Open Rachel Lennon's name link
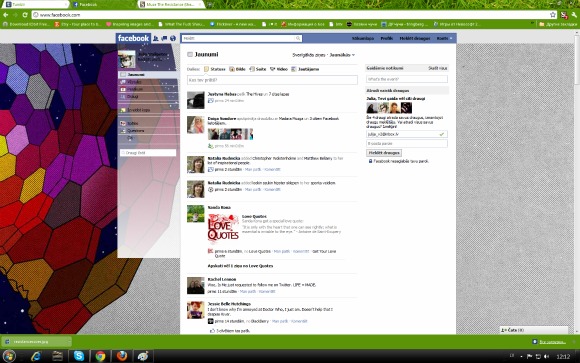 click(x=222, y=279)
